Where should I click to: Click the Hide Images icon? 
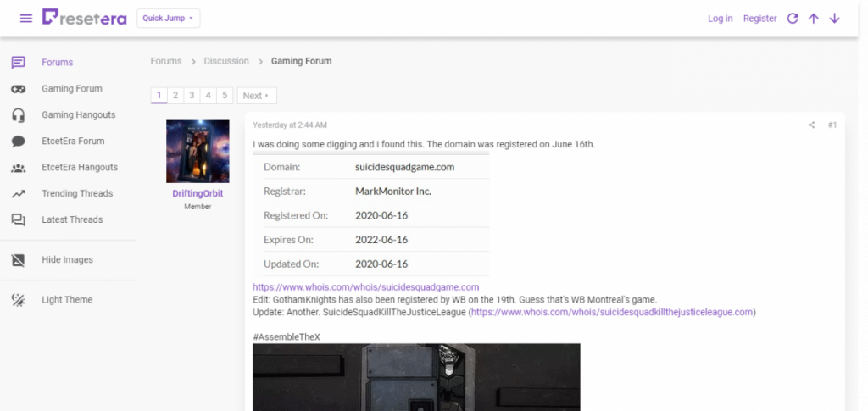(x=19, y=260)
